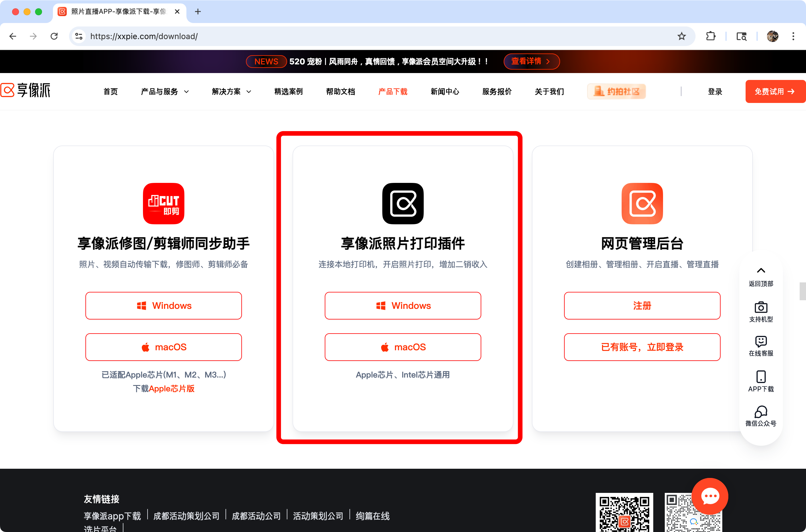806x532 pixels.
Task: Open 成都活动公司 footer link
Action: 256,516
